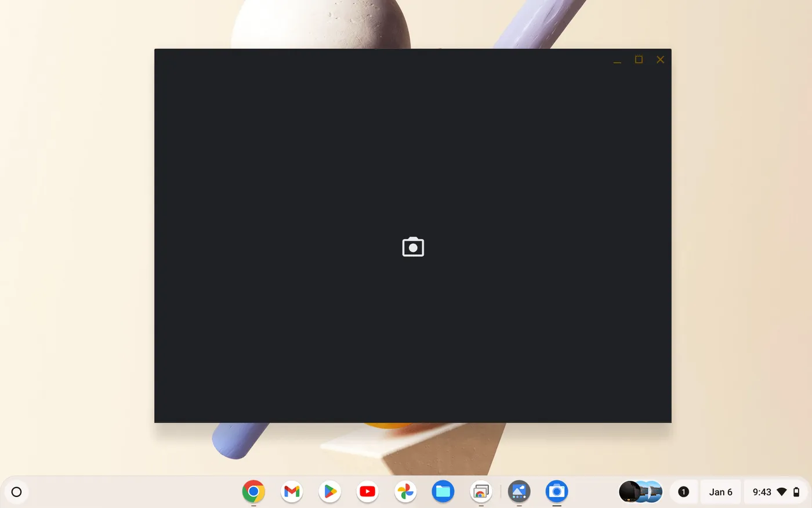Open the Files app folder icon

pos(443,492)
